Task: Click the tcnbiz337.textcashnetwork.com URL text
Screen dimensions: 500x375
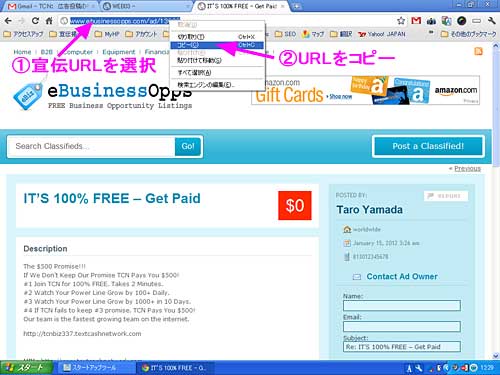Action: click(x=82, y=334)
